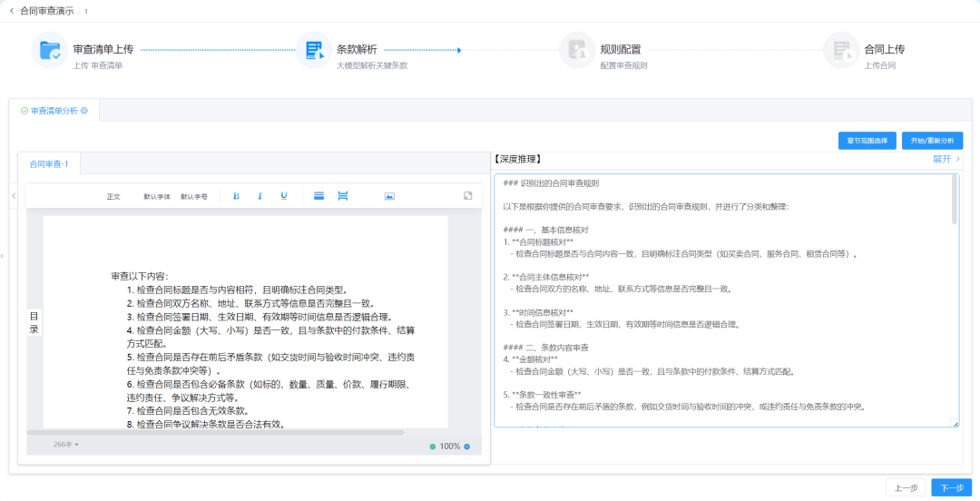Switch to the 审查清单分析 tab
The width and height of the screenshot is (980, 501).
pyautogui.click(x=54, y=111)
